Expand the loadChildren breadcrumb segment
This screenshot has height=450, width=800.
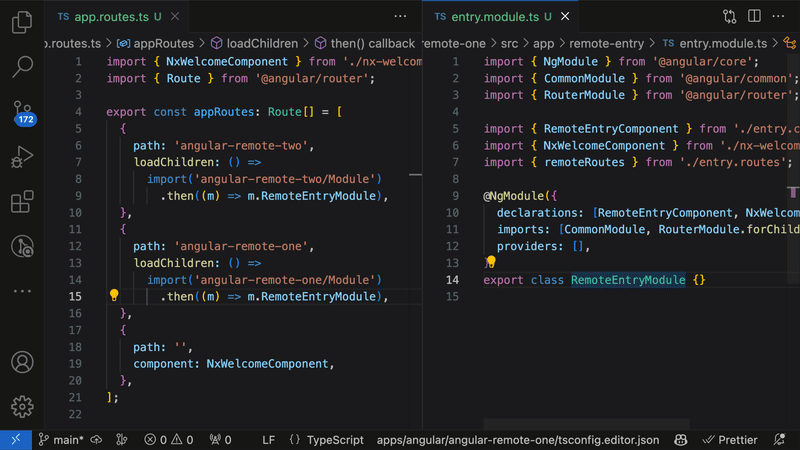[x=262, y=43]
